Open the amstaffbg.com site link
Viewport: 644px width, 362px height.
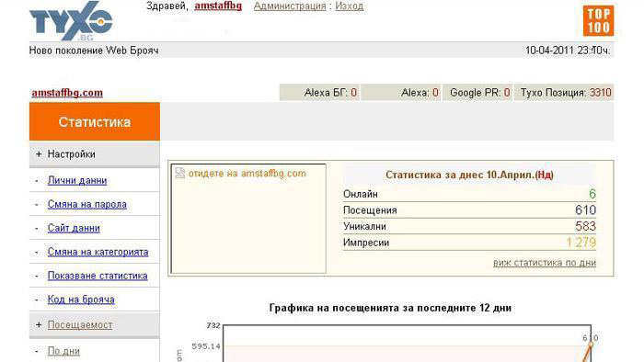[67, 93]
